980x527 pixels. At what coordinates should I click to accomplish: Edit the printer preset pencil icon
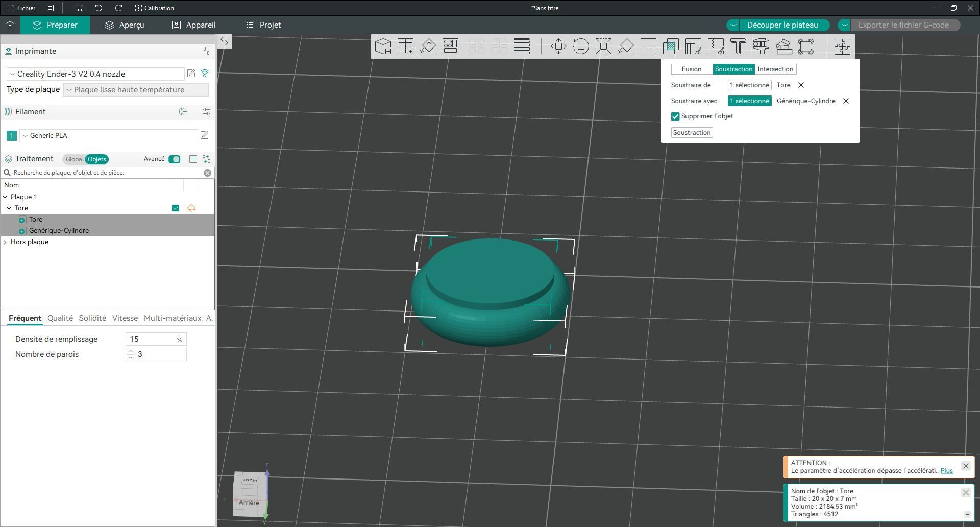point(191,74)
